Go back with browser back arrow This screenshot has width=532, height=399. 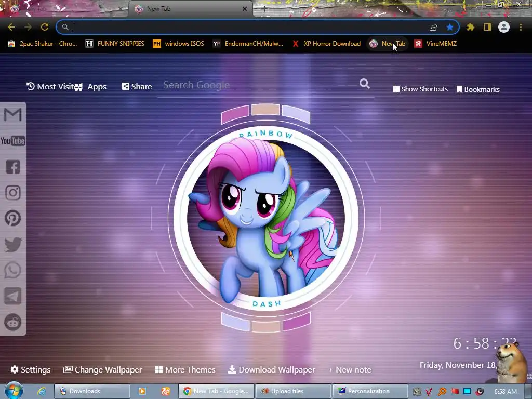coord(11,27)
